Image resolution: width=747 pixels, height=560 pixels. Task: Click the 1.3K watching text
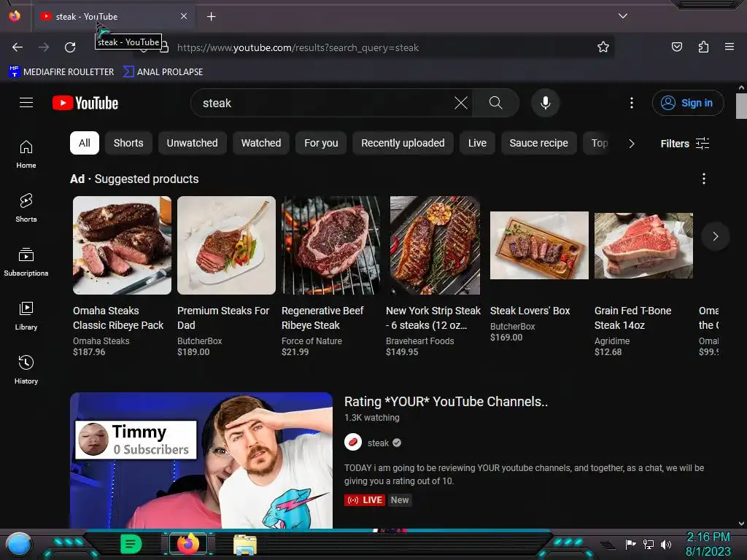point(372,418)
